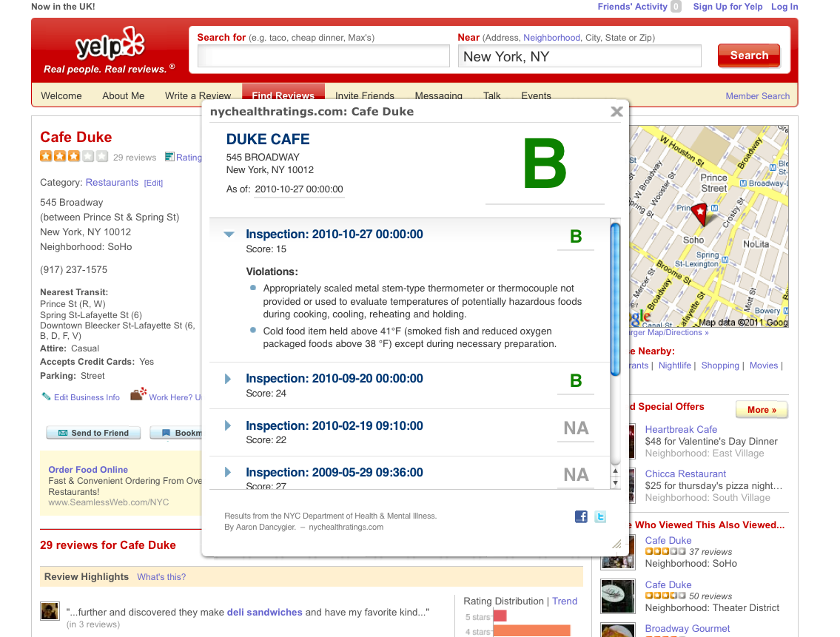This screenshot has width=840, height=637.
Task: Click the Edit Business Info pencil icon
Action: tap(47, 397)
